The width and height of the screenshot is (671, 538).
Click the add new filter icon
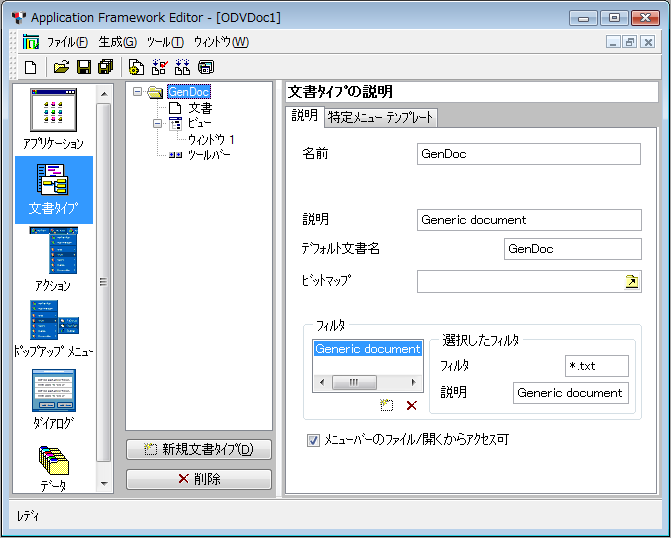387,405
